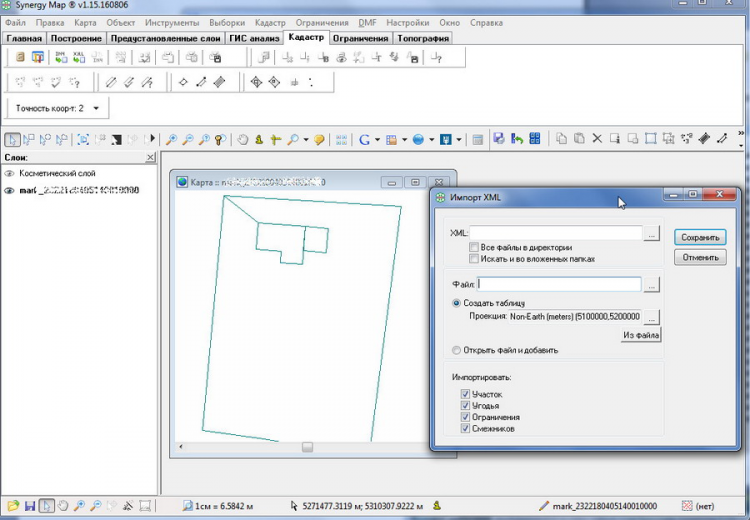This screenshot has width=750, height=520.
Task: Click the blue G toolbar icon
Action: coord(364,140)
